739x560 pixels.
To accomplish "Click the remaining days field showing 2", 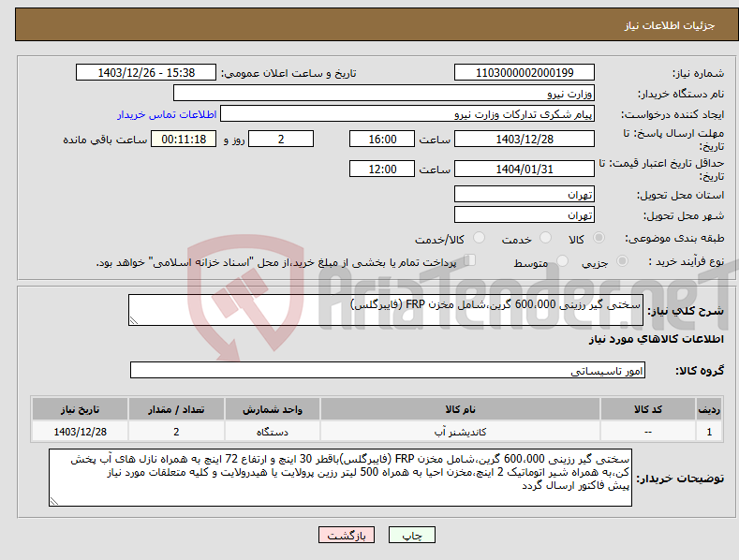I will pyautogui.click(x=281, y=139).
